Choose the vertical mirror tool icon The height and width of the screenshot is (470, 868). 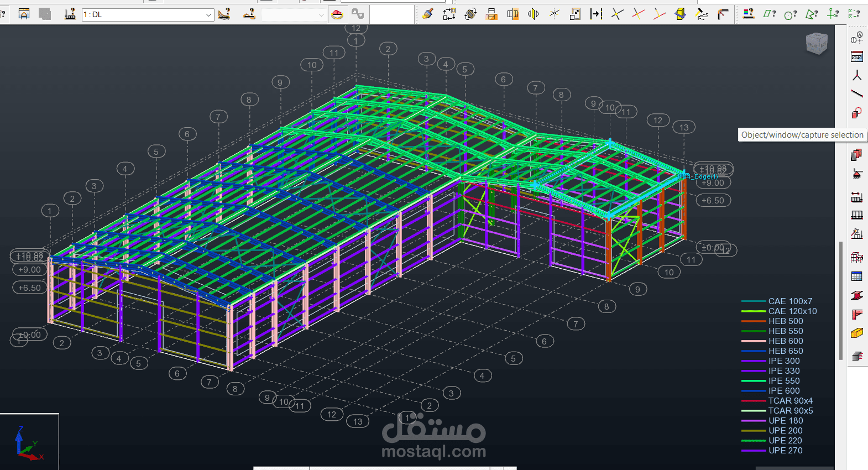[491, 14]
